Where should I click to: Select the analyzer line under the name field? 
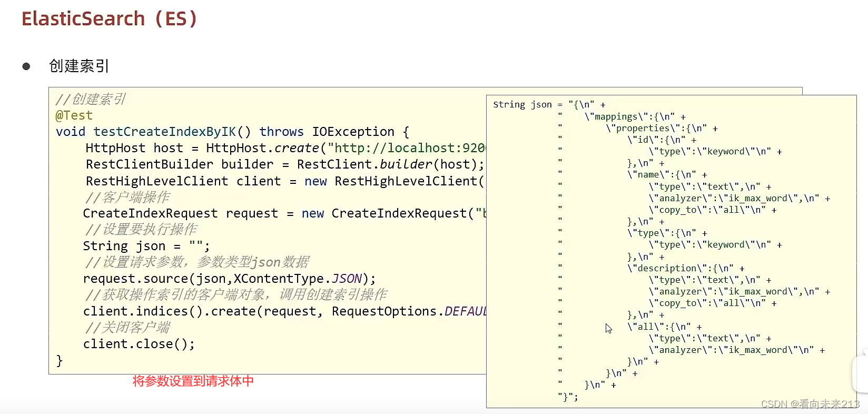[739, 198]
